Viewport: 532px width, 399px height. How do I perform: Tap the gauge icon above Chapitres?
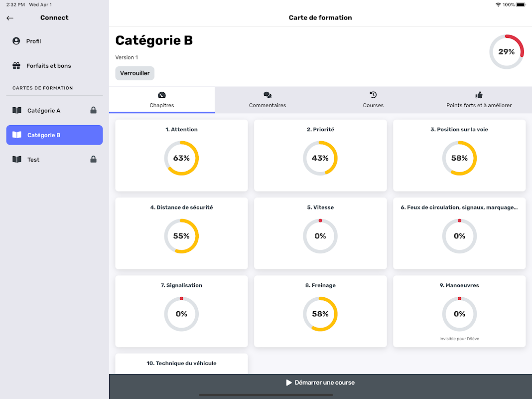pos(162,95)
